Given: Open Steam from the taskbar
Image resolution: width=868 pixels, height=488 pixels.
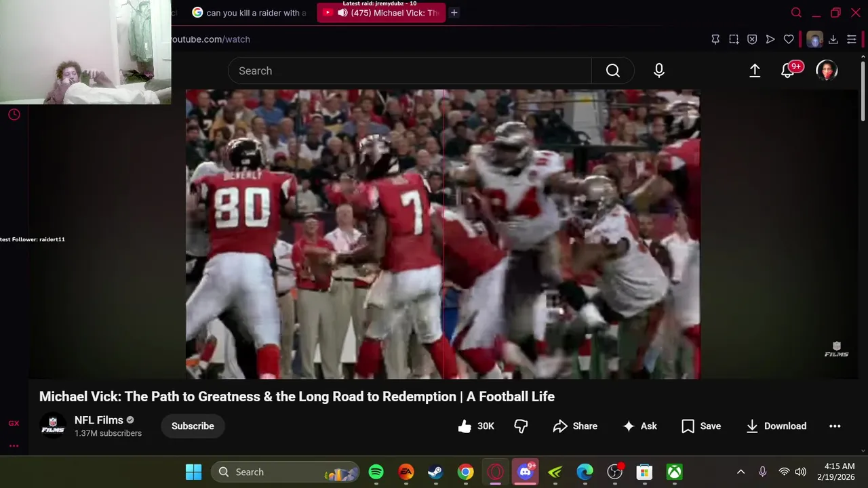Looking at the screenshot, I should (x=435, y=472).
